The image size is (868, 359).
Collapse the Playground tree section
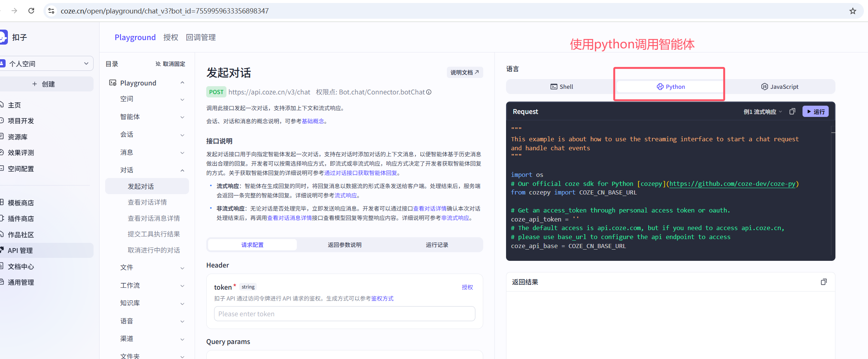pos(182,83)
